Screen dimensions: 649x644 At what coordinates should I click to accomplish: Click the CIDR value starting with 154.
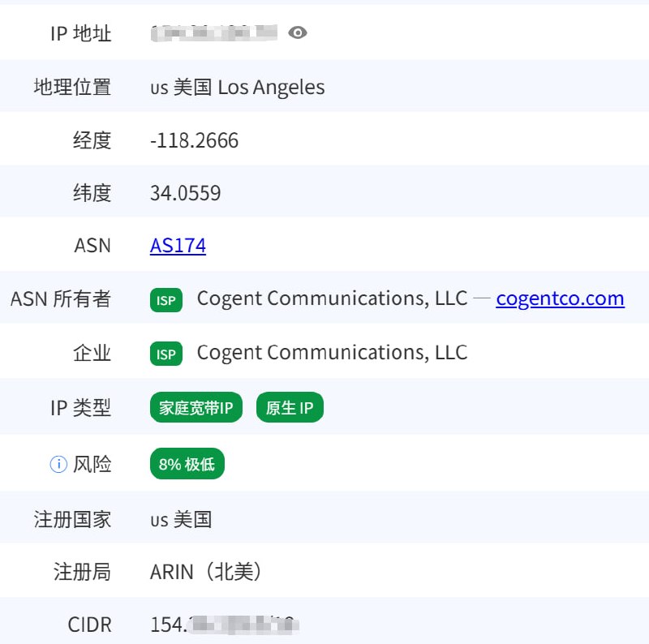(x=225, y=625)
